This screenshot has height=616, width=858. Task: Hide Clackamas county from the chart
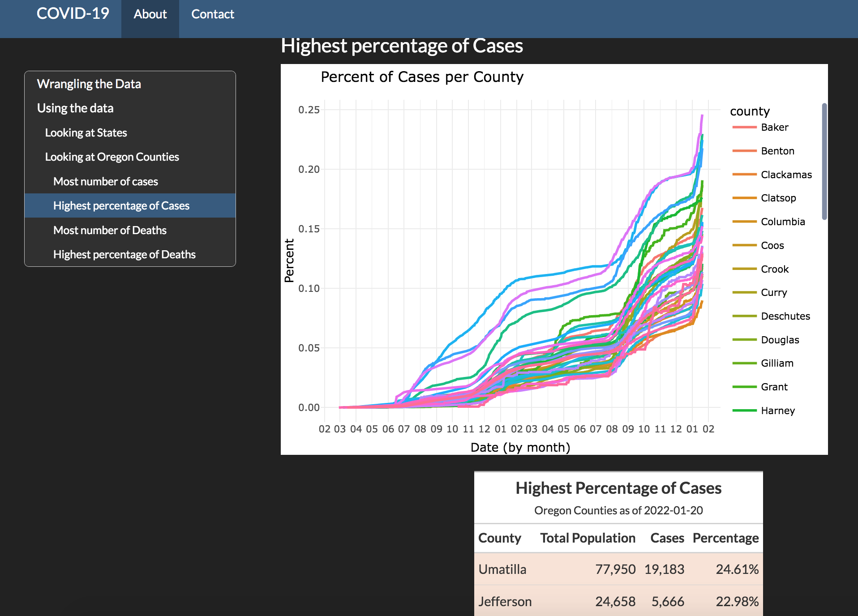click(x=786, y=175)
